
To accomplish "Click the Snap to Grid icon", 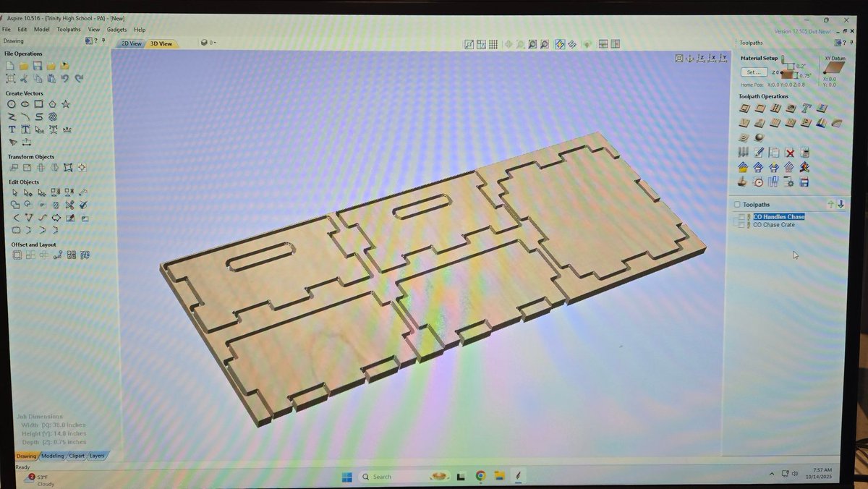I will 493,44.
